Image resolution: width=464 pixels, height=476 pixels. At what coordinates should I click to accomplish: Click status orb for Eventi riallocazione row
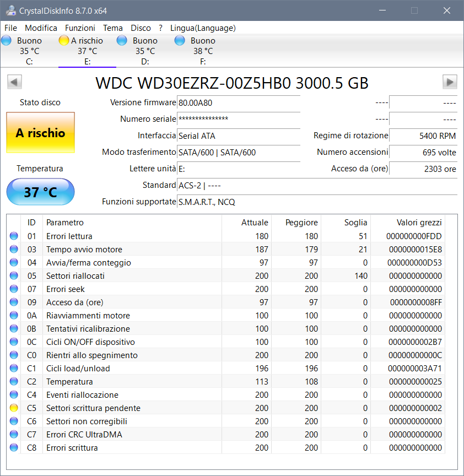(14, 394)
